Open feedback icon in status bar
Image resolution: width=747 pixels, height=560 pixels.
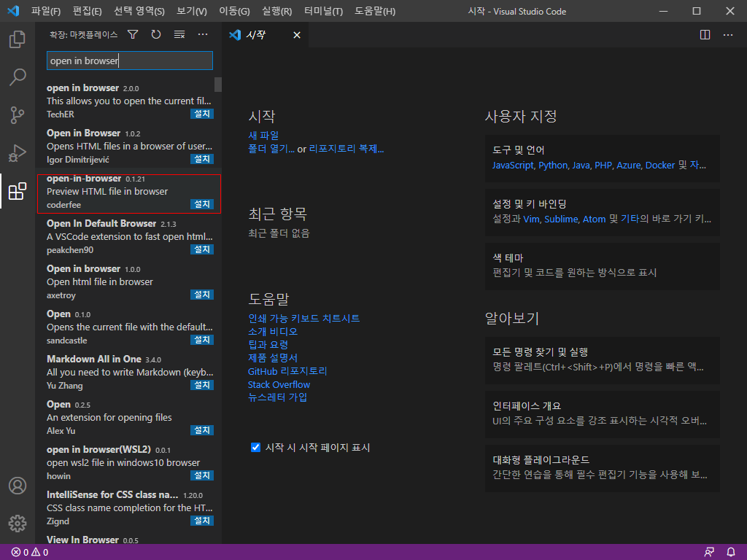709,553
